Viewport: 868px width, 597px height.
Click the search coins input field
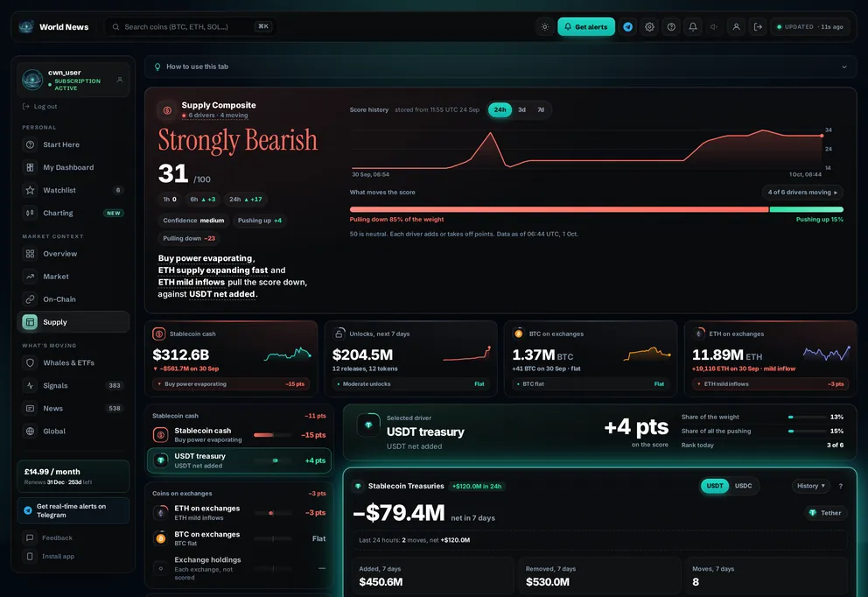[x=191, y=26]
